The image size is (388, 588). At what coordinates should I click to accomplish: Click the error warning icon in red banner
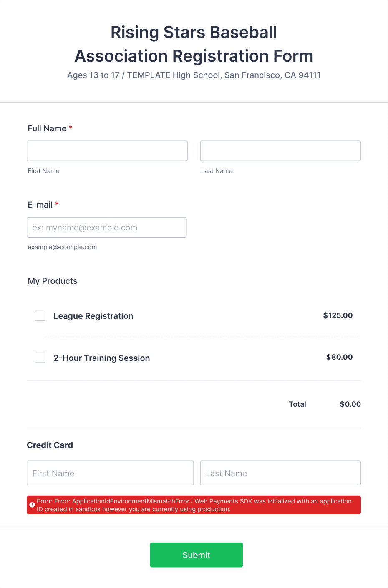click(x=32, y=505)
